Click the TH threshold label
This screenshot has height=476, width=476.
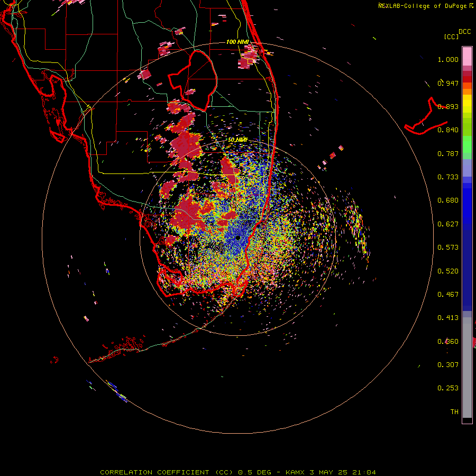pyautogui.click(x=454, y=412)
